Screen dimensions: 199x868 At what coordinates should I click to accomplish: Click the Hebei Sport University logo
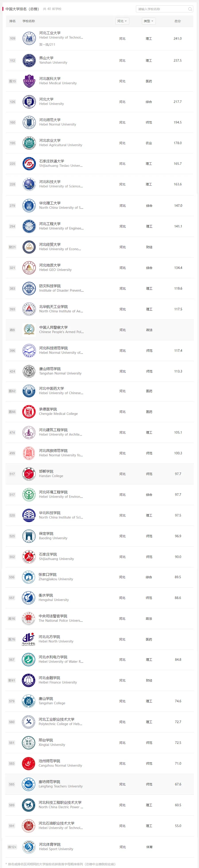tap(29, 847)
